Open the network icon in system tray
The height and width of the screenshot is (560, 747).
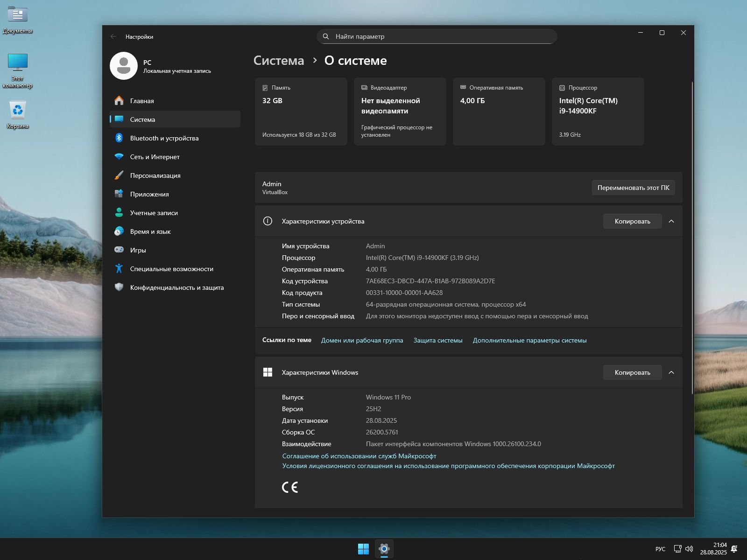point(677,549)
